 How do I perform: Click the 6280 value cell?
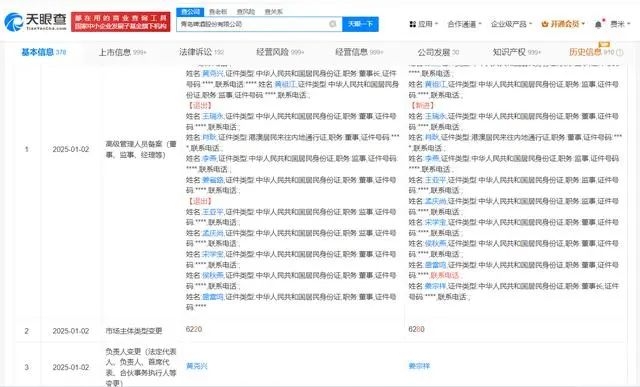(416, 329)
